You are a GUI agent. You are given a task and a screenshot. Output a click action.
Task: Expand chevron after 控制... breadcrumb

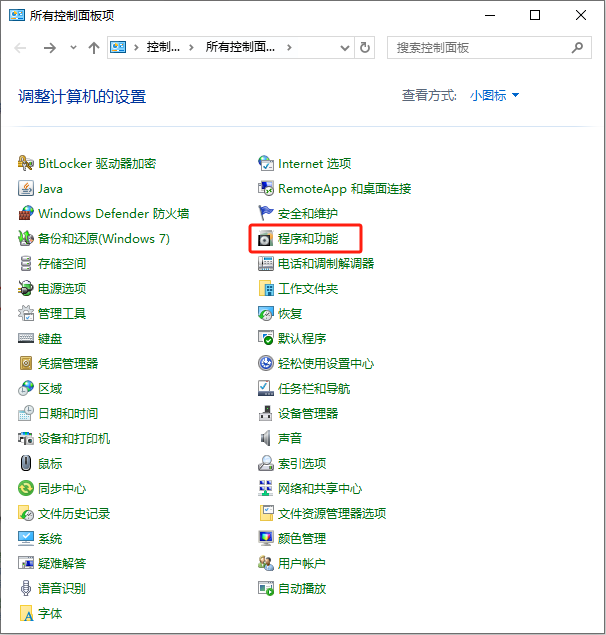(191, 48)
